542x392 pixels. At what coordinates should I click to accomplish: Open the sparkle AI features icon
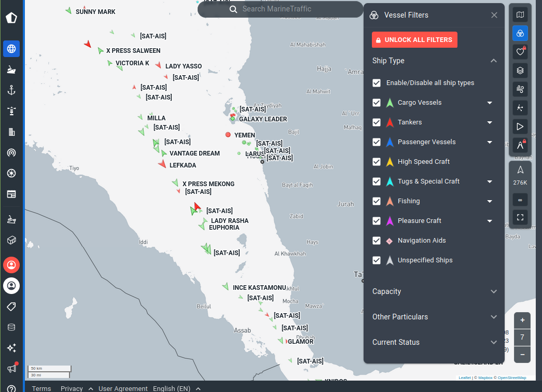click(x=11, y=348)
